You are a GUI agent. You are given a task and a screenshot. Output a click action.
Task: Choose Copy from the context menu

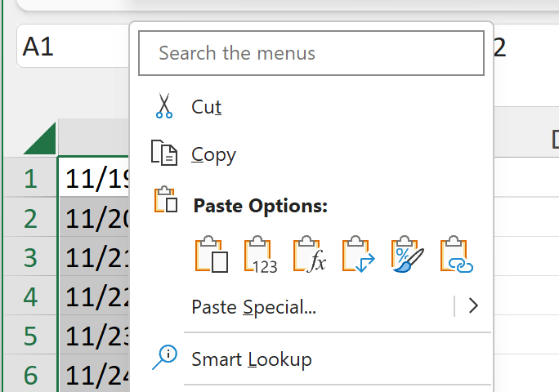tap(213, 154)
